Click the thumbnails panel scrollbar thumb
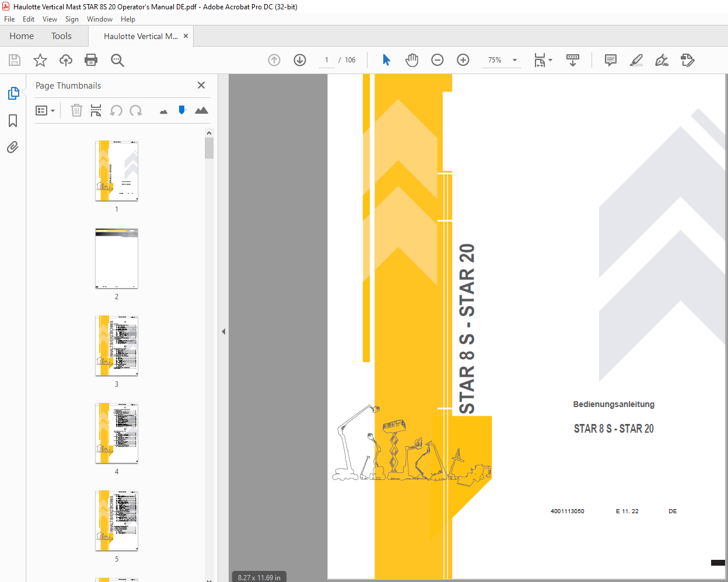728x582 pixels. 209,148
